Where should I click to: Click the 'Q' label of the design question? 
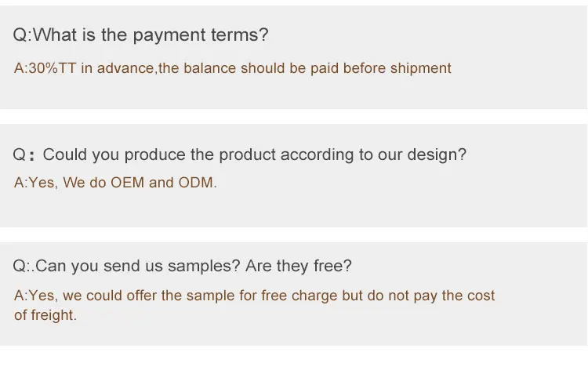coord(20,154)
